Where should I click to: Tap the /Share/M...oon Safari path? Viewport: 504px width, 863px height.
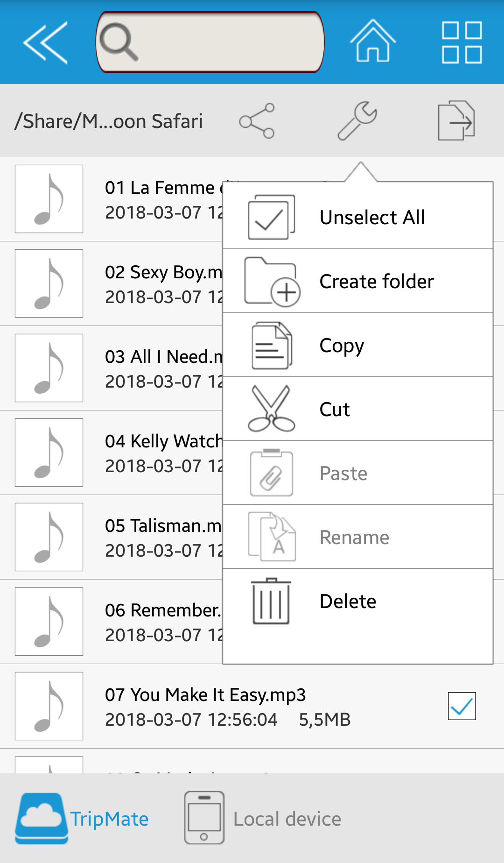click(x=109, y=121)
